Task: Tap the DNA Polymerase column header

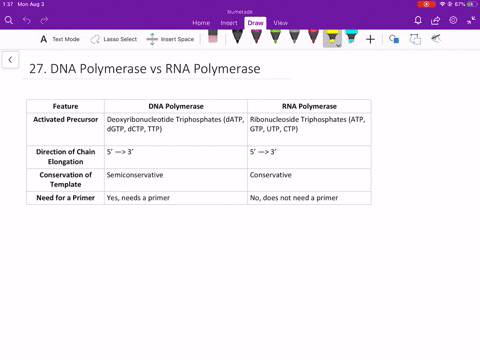Action: [x=176, y=106]
